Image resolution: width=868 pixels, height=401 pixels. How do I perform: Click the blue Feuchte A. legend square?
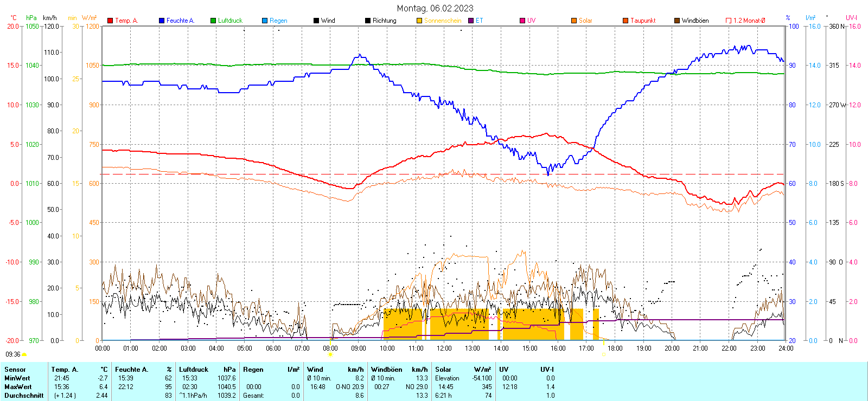(162, 21)
